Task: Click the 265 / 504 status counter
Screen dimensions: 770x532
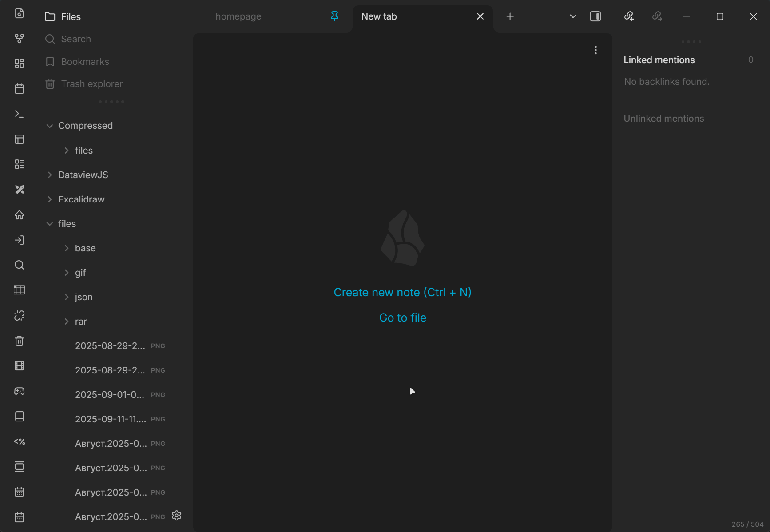Action: point(747,524)
